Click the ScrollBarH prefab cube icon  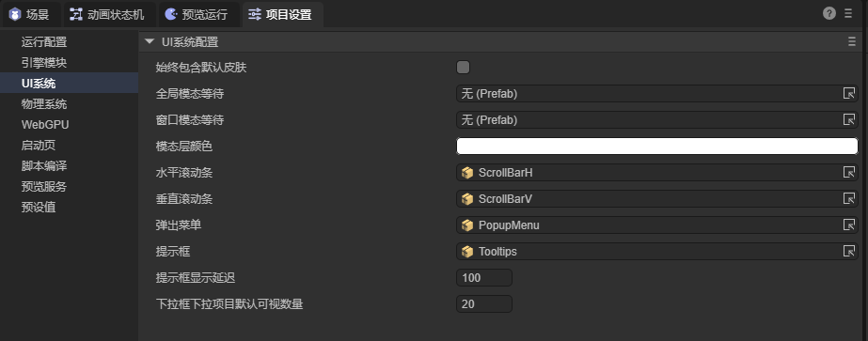[x=467, y=173]
